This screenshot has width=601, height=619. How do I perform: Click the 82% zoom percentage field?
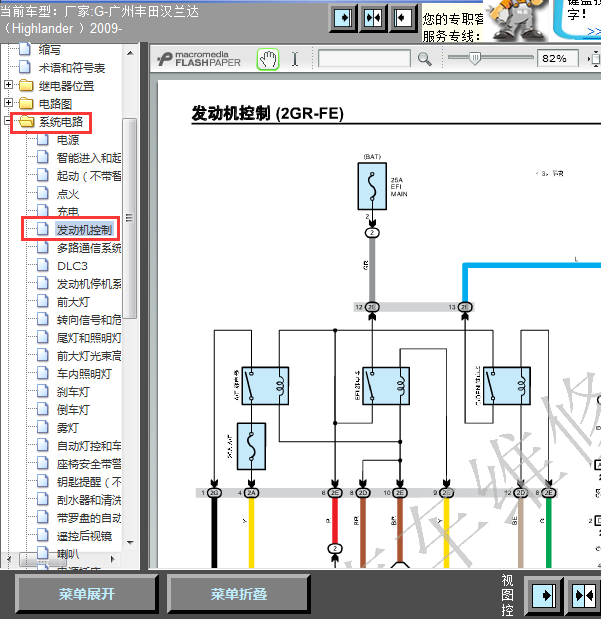(x=558, y=59)
